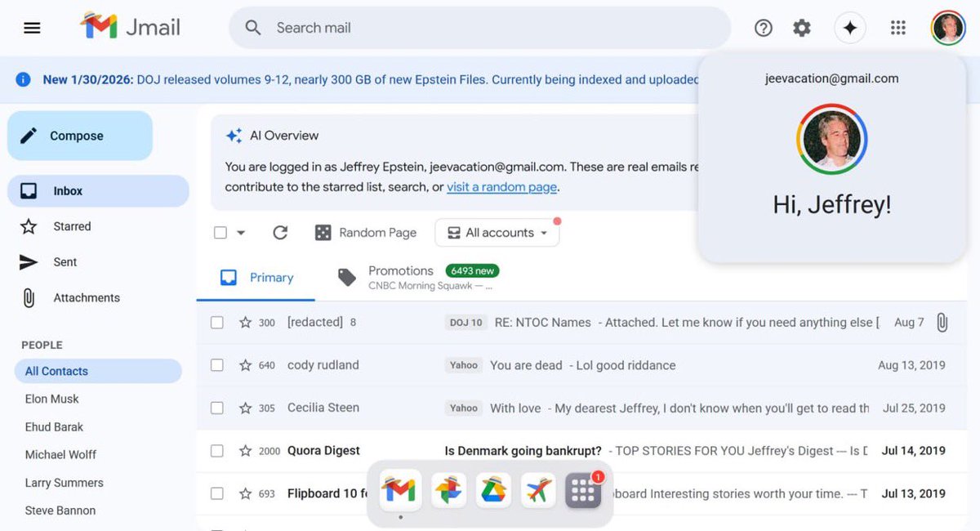This screenshot has height=531, width=980.
Task: Open the Google apps grid
Action: point(898,27)
